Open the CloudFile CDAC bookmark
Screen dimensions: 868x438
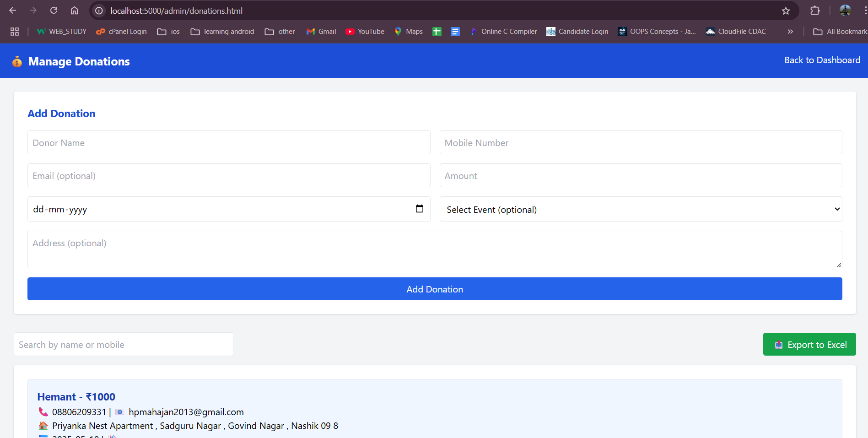pyautogui.click(x=735, y=31)
